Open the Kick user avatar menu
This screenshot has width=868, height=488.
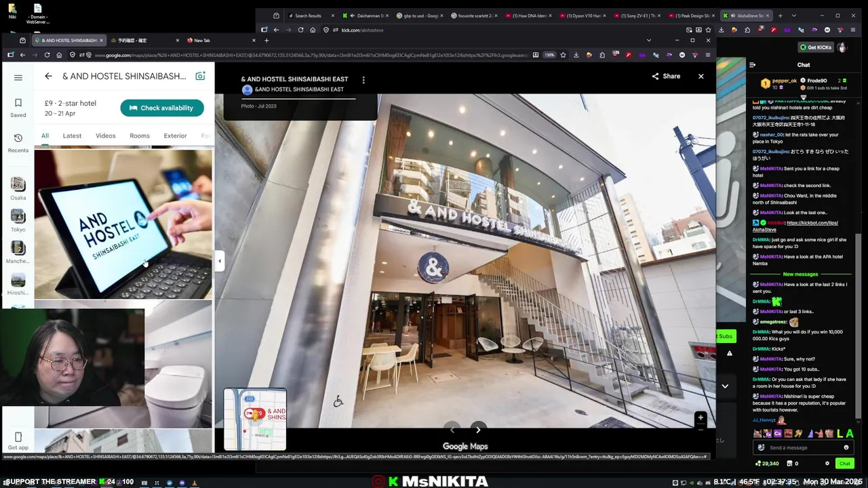click(x=842, y=47)
